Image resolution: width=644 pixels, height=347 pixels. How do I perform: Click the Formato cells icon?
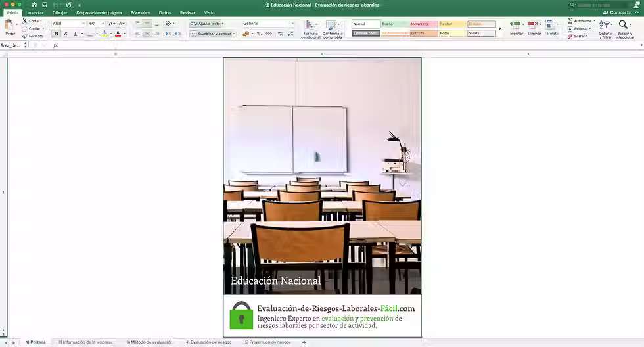(549, 24)
